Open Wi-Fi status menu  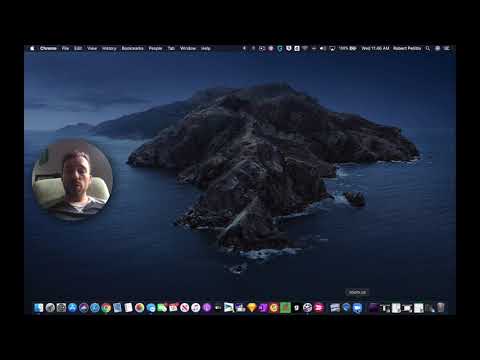pos(305,48)
